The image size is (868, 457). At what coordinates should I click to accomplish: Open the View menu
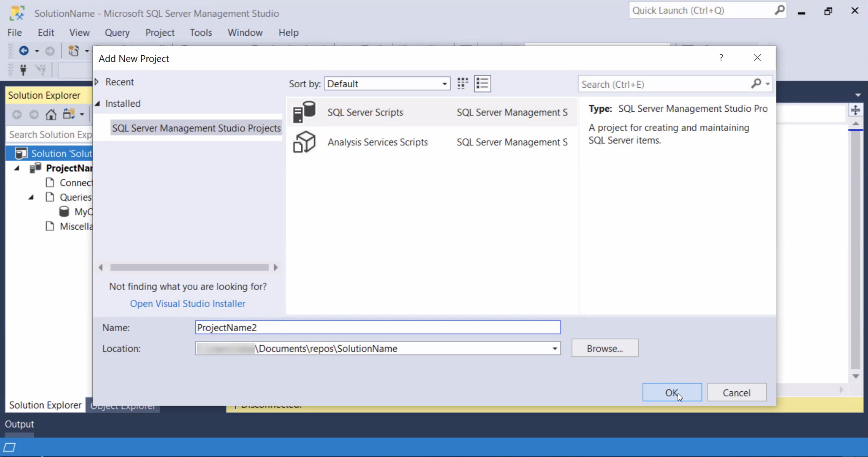tap(80, 32)
